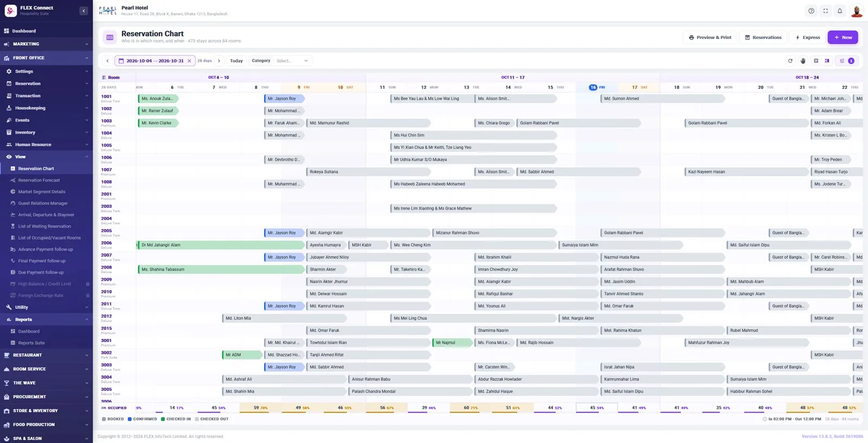
Task: Switch to single-pane square view icon
Action: (816, 61)
